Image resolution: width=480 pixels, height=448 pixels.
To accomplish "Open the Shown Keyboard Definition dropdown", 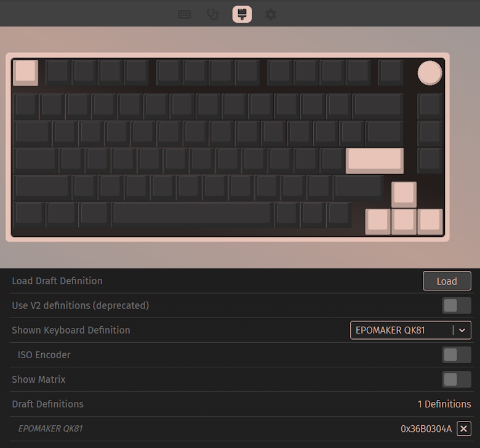I will tap(410, 330).
